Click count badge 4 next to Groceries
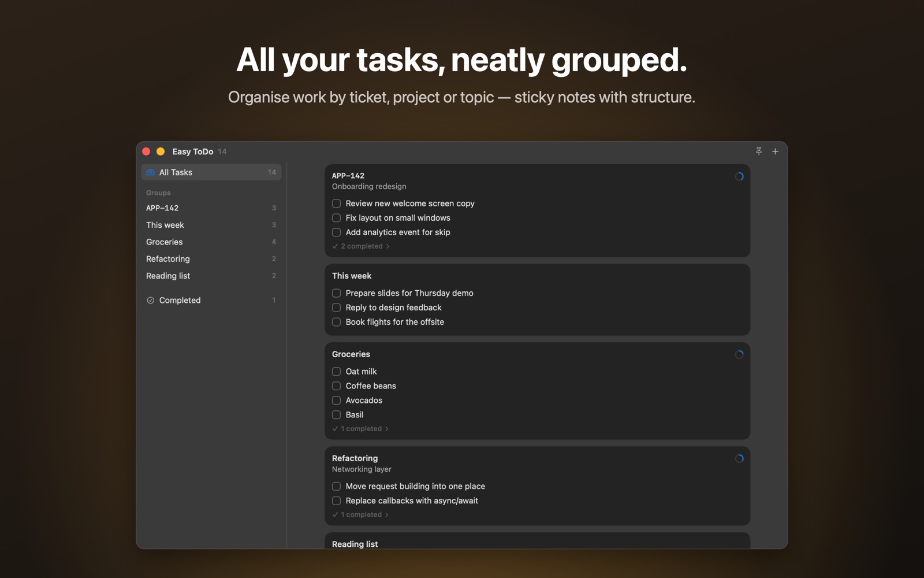 click(x=274, y=242)
